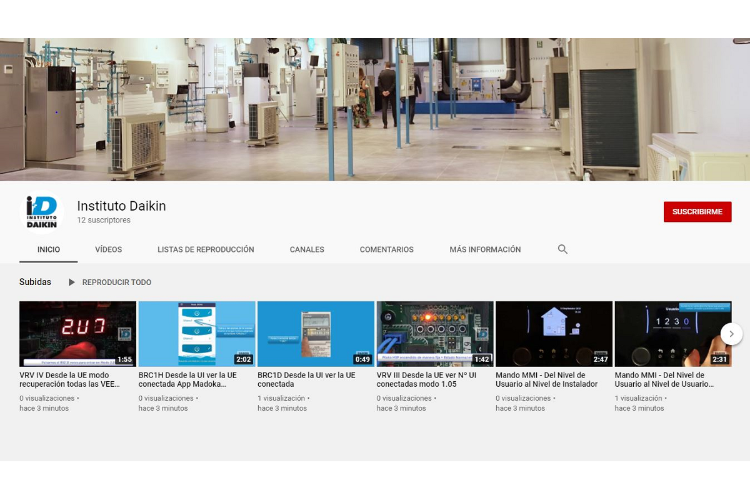750x500 pixels.
Task: Open the VRV IV red display video thumbnail
Action: [77, 334]
